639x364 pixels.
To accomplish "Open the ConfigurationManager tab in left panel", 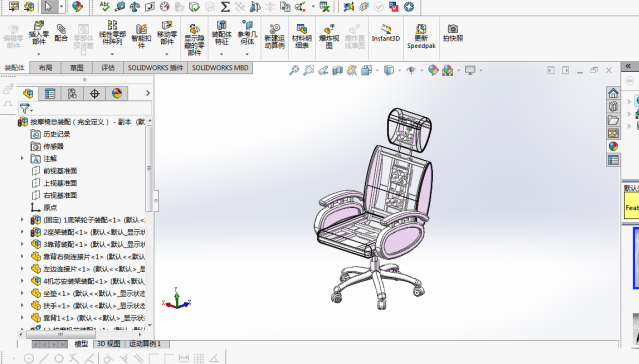I will pyautogui.click(x=72, y=94).
